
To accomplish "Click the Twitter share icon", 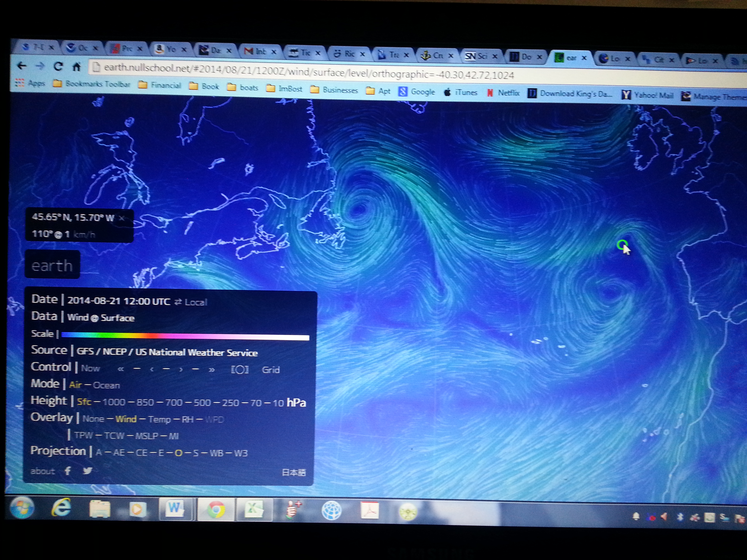I will tap(87, 471).
